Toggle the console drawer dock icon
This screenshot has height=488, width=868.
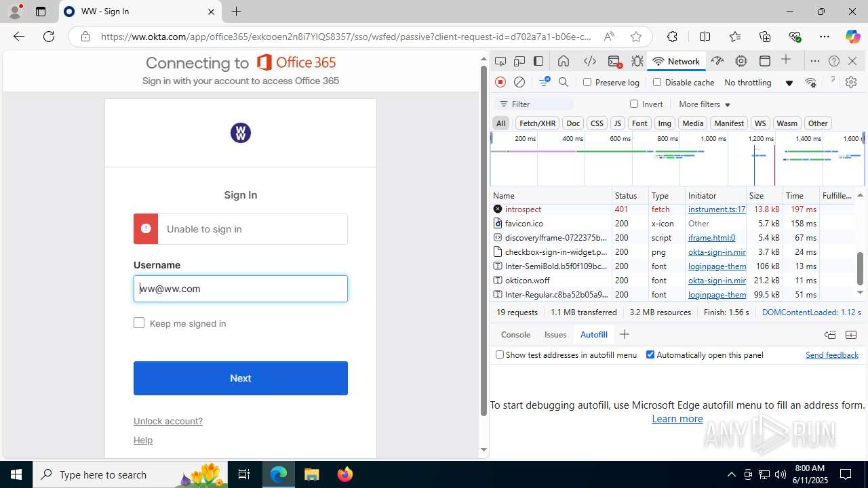click(x=830, y=334)
